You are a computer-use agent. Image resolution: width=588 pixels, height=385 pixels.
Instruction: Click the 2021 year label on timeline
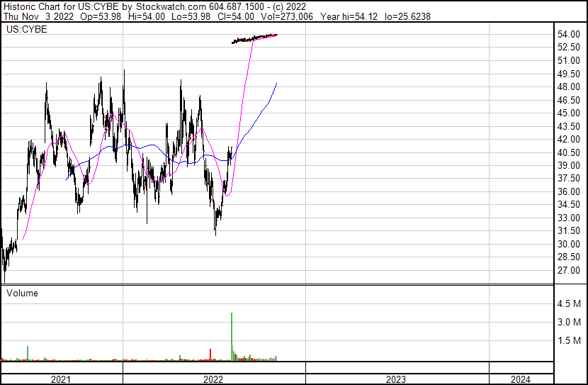(x=62, y=379)
